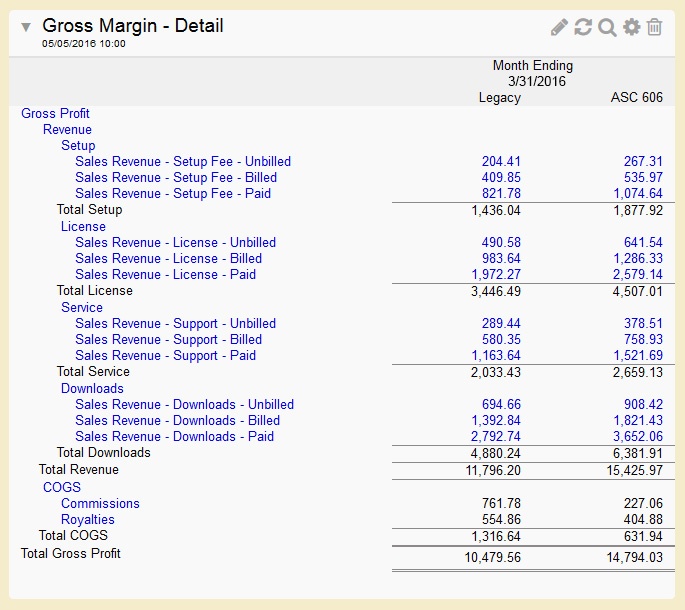Screen dimensions: 685x610
Task: Open the Gross Profit link
Action: [x=55, y=113]
